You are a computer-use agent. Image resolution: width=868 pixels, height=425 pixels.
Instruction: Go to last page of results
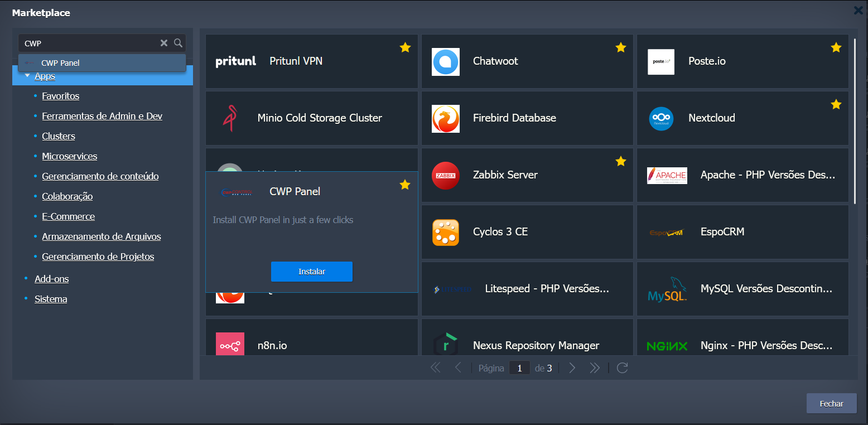tap(595, 368)
